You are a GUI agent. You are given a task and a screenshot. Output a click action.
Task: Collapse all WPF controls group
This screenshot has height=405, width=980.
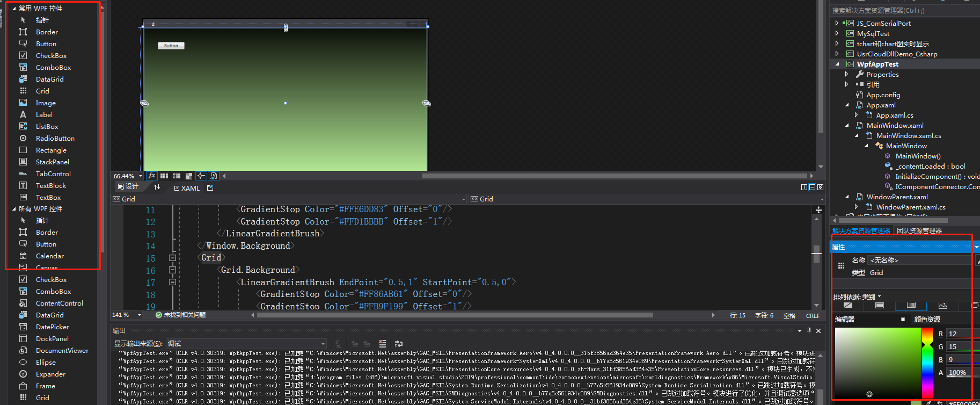[x=14, y=208]
